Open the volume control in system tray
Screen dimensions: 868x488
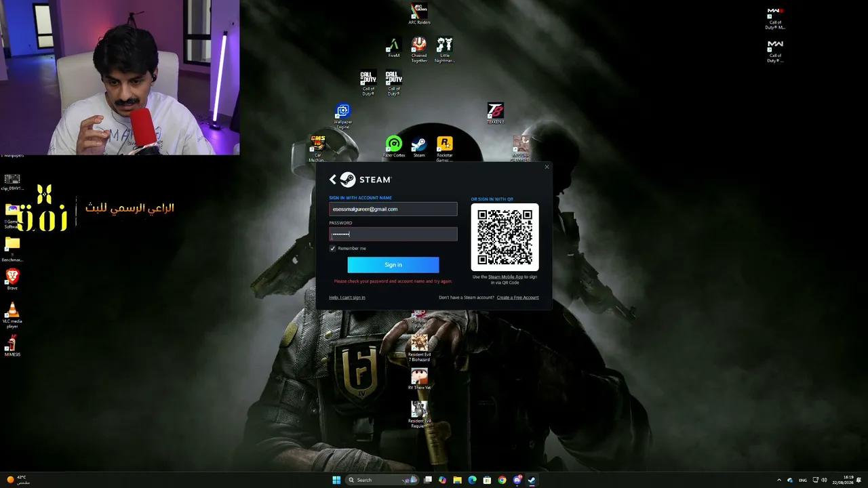824,480
